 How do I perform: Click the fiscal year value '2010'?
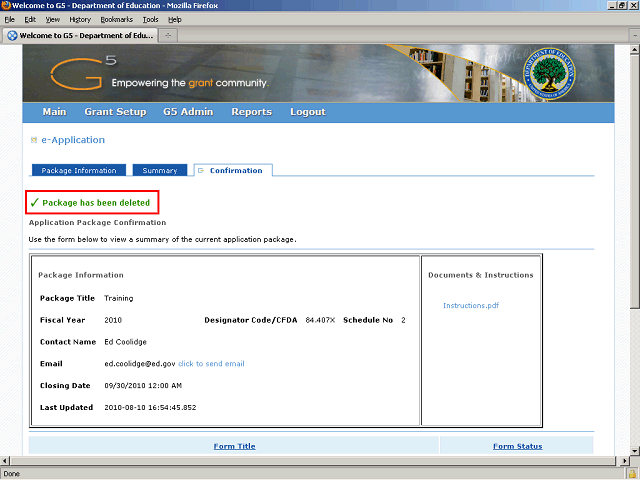coord(113,320)
